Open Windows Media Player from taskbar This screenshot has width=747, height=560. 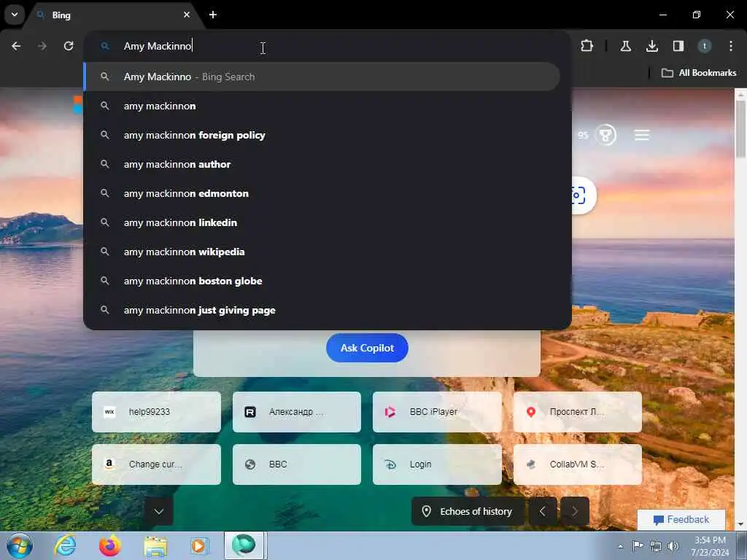tap(199, 545)
